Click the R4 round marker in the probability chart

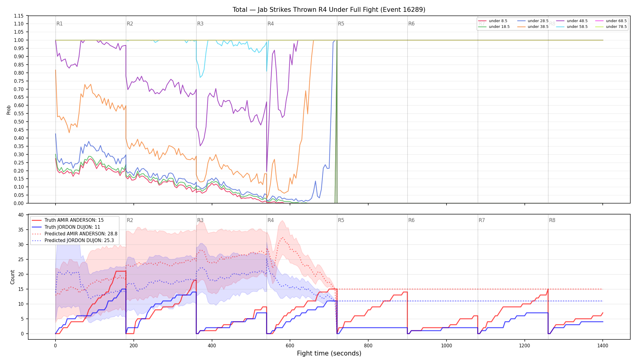[x=271, y=24]
